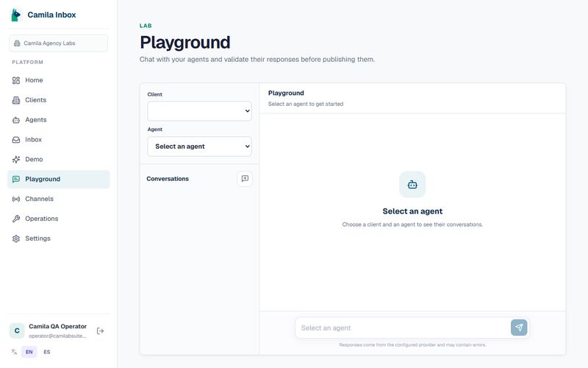Viewport: 588px width, 368px height.
Task: Click the 'Responses come from the configured provider' note
Action: [412, 344]
